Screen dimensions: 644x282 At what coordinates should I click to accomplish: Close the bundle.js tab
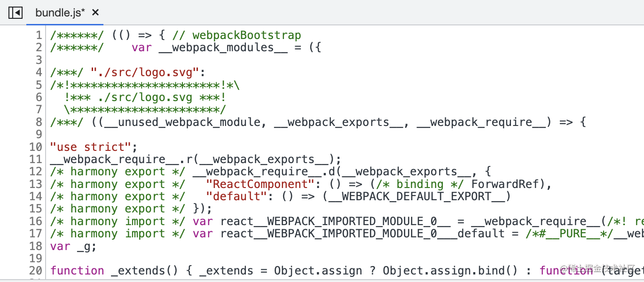pos(95,13)
